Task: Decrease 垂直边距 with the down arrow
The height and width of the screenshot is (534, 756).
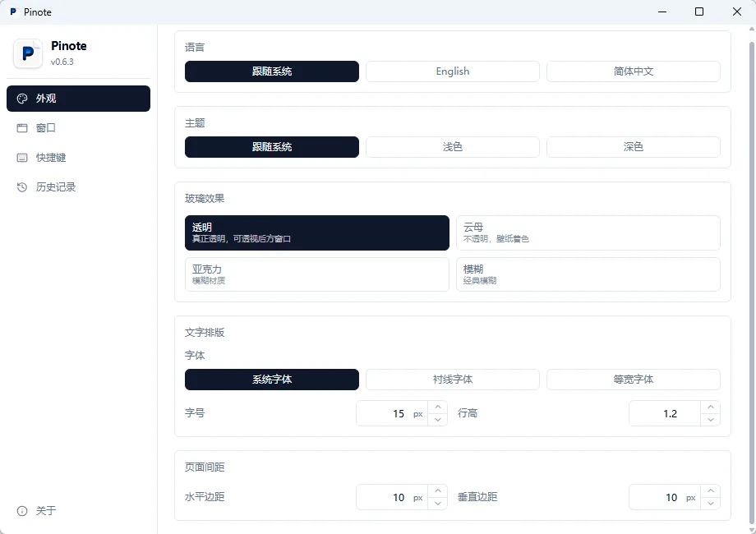Action: (711, 504)
